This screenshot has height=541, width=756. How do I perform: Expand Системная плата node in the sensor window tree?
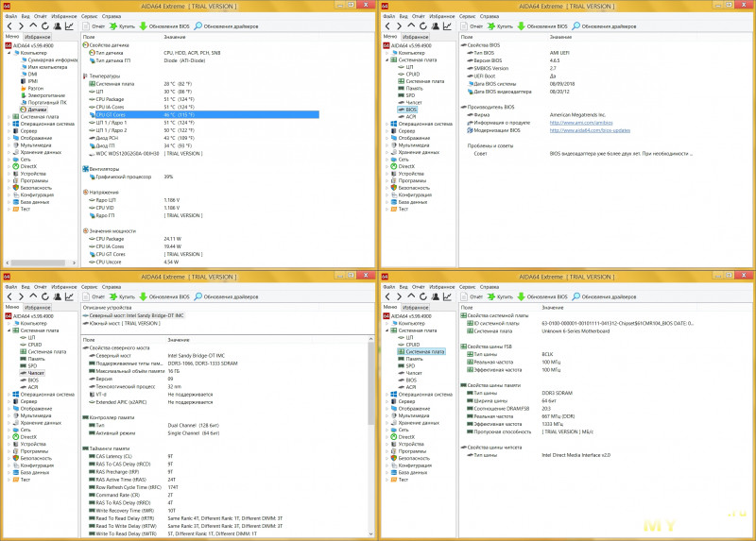(9, 116)
